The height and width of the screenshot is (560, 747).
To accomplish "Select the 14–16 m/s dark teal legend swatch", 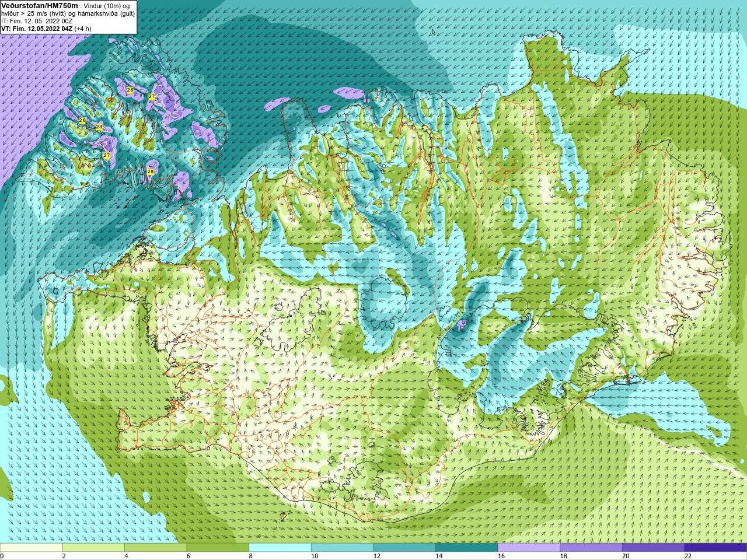I will tap(467, 548).
